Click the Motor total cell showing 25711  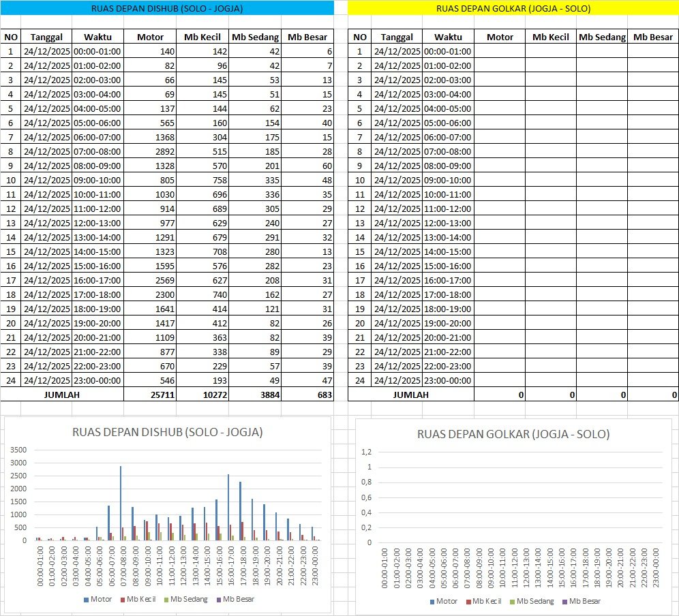coord(150,395)
